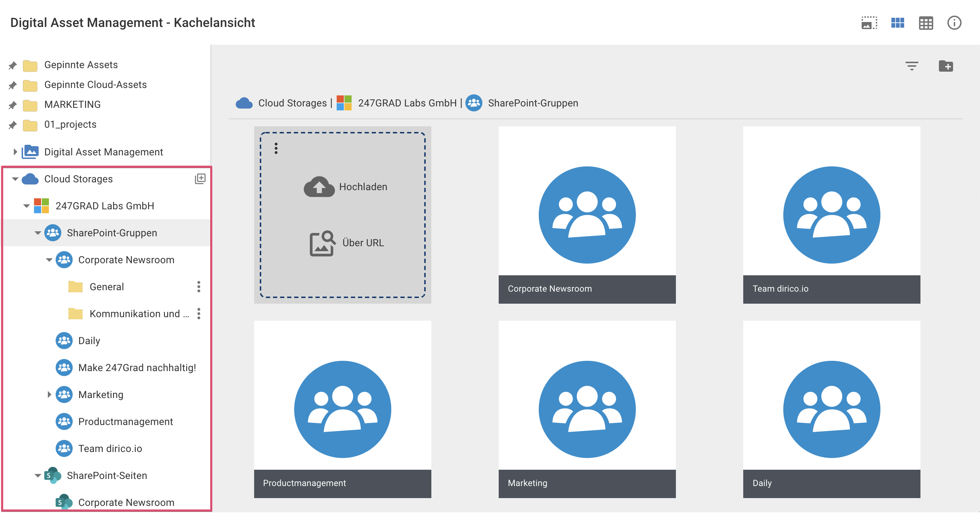Collapse the Cloud Storages tree node
This screenshot has width=980, height=513.
pos(15,179)
